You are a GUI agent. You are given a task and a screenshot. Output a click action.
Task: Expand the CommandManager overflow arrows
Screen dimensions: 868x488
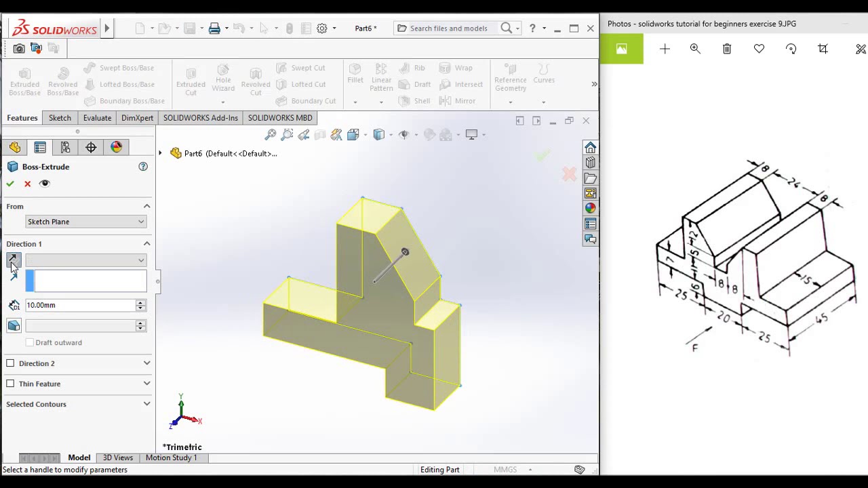coord(594,84)
